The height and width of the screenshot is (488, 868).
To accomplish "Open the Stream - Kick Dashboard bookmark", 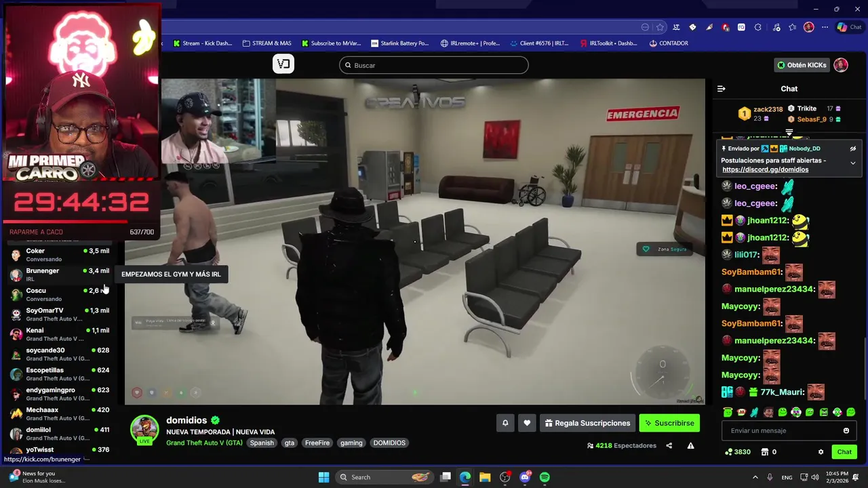I will tap(203, 43).
